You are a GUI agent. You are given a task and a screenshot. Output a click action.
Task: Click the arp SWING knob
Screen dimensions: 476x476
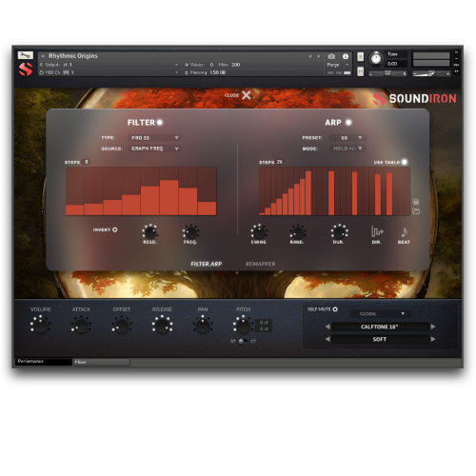pyautogui.click(x=259, y=232)
